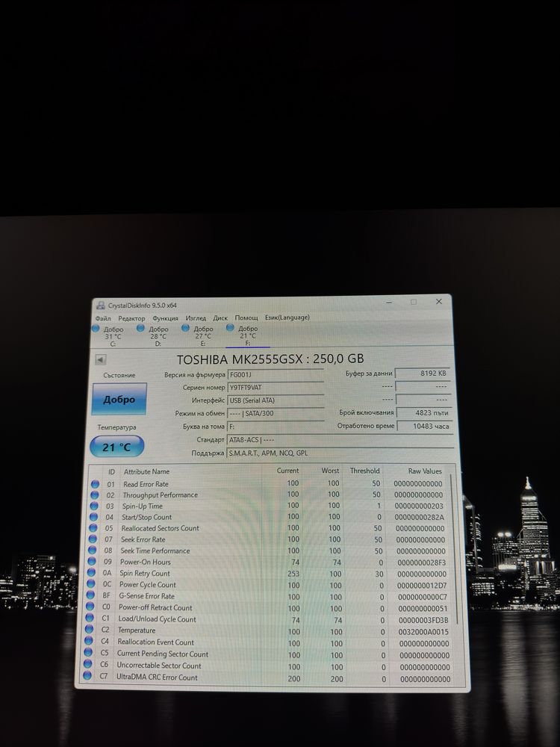
Task: Click the status orb for UltraDMA CRC Error Count
Action: pyautogui.click(x=87, y=675)
